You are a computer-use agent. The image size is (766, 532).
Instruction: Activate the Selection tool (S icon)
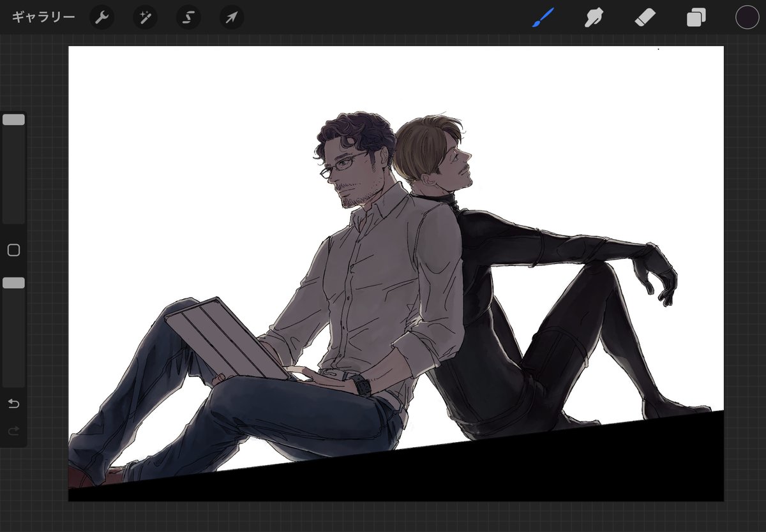pos(188,17)
